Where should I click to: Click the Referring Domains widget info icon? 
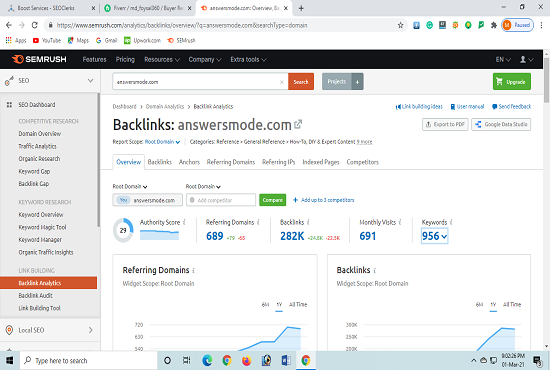193,270
